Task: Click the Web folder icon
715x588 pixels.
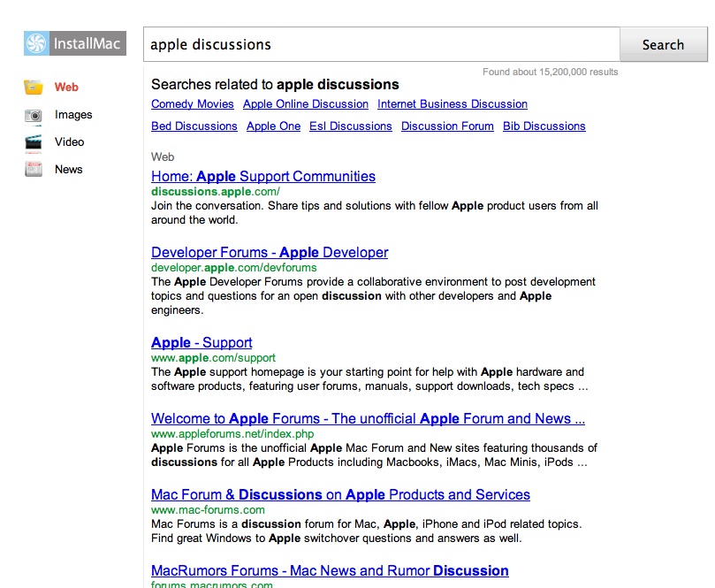Action: (34, 88)
